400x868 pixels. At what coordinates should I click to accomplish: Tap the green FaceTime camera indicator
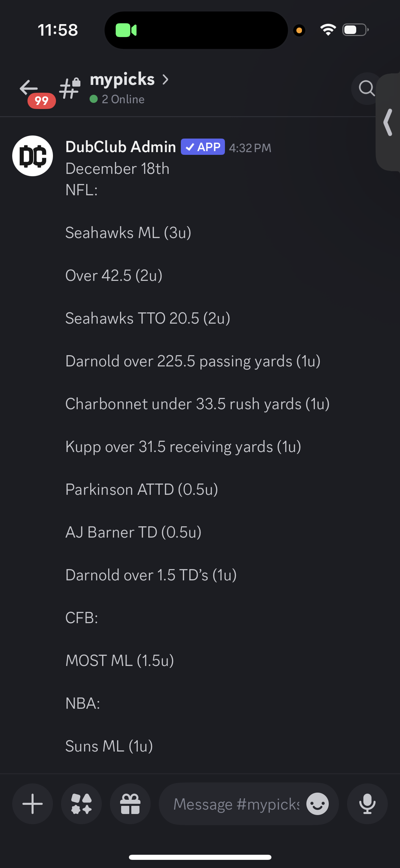click(126, 30)
